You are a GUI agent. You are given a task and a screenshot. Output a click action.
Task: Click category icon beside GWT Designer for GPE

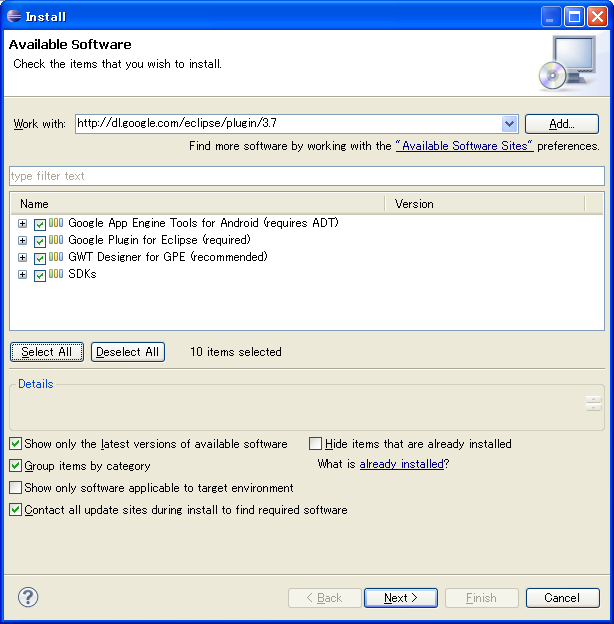(x=56, y=257)
